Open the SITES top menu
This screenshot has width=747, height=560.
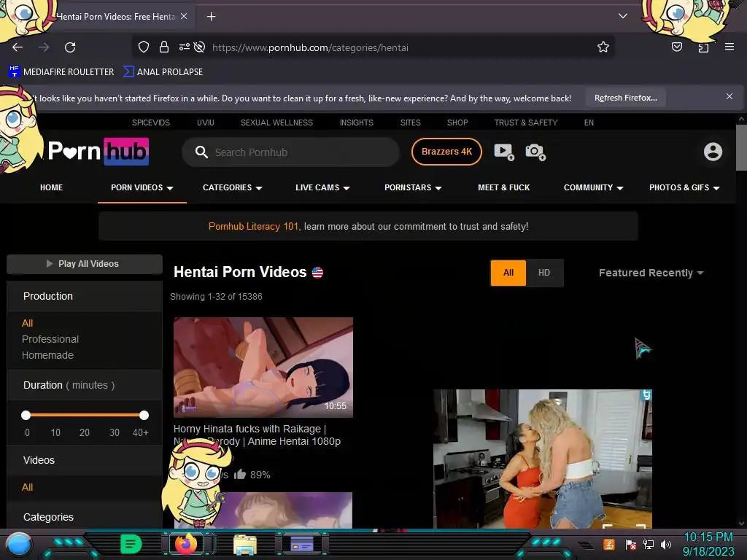pyautogui.click(x=410, y=122)
